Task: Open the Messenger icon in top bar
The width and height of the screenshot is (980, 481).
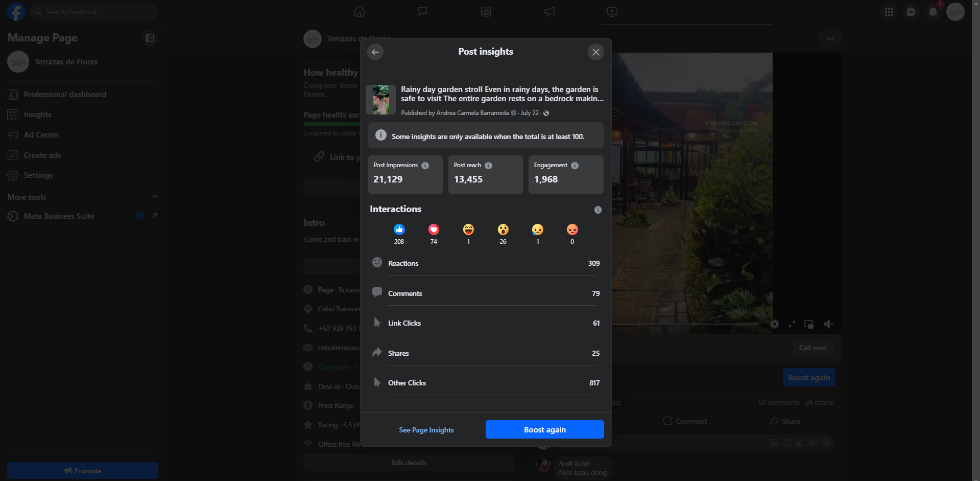Action: click(911, 12)
